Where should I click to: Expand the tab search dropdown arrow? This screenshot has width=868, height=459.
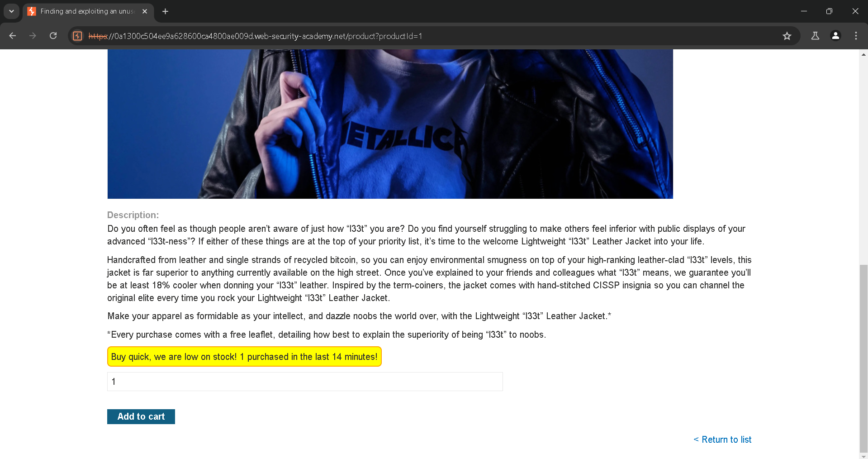(11, 11)
